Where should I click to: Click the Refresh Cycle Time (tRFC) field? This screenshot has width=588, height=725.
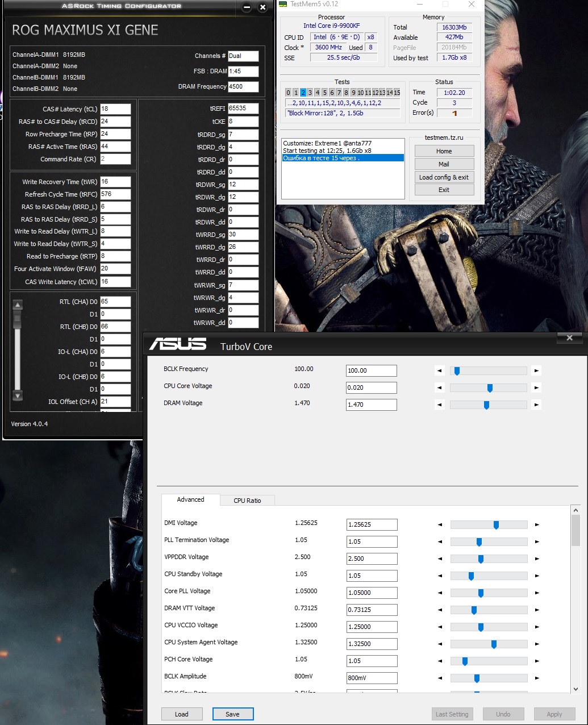[115, 194]
